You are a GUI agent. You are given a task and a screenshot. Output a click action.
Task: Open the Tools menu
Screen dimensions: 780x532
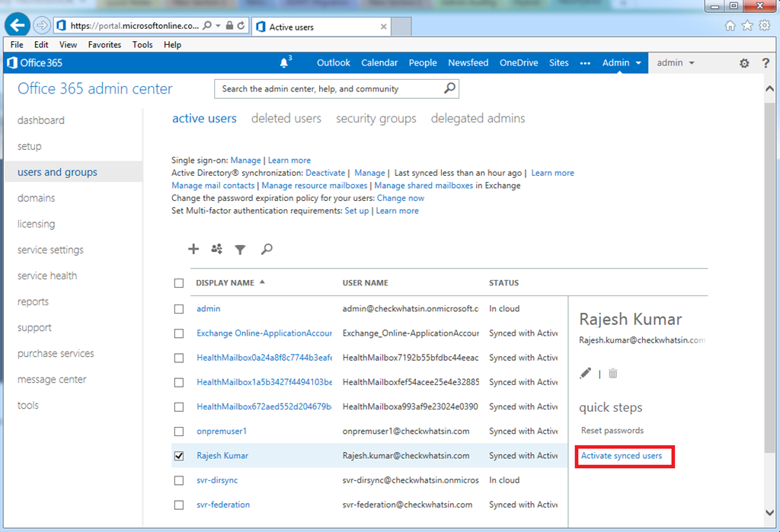click(x=142, y=44)
